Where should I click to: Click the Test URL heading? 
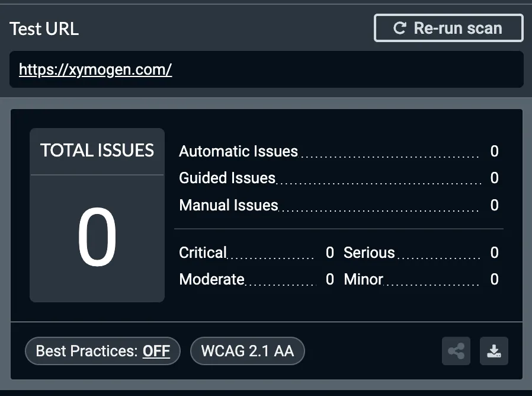pos(44,28)
